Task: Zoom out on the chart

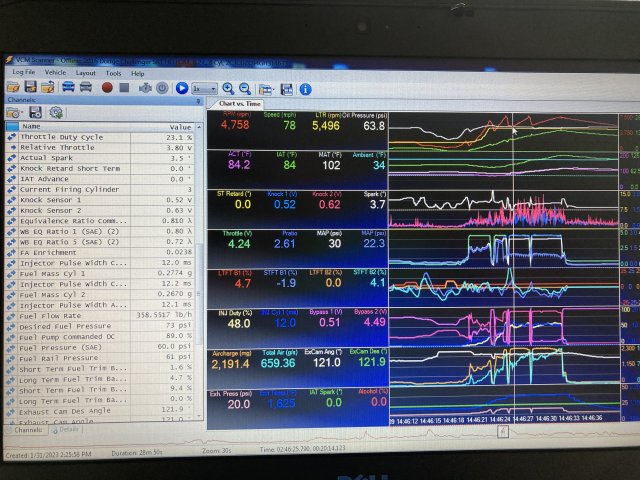Action: [x=245, y=89]
